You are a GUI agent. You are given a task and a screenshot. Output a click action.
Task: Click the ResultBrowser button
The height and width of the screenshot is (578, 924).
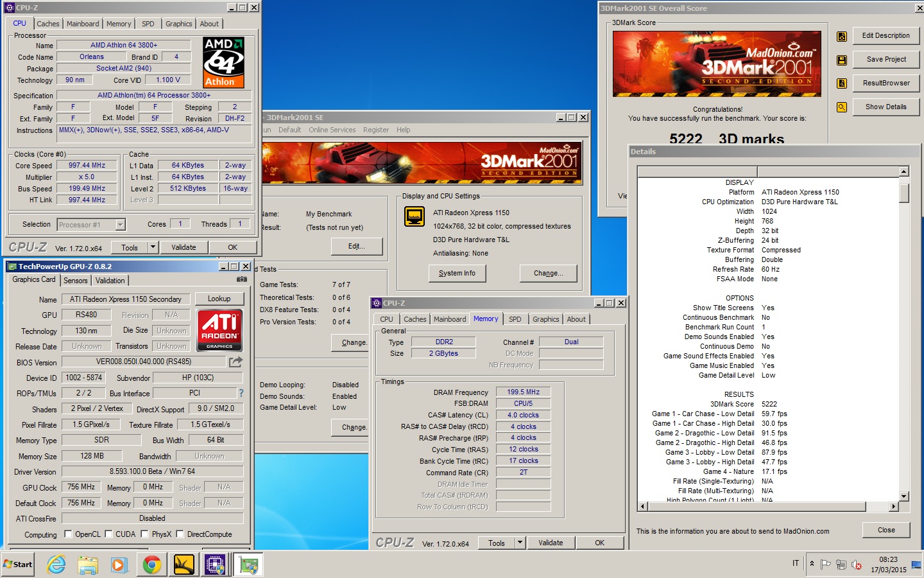coord(886,83)
